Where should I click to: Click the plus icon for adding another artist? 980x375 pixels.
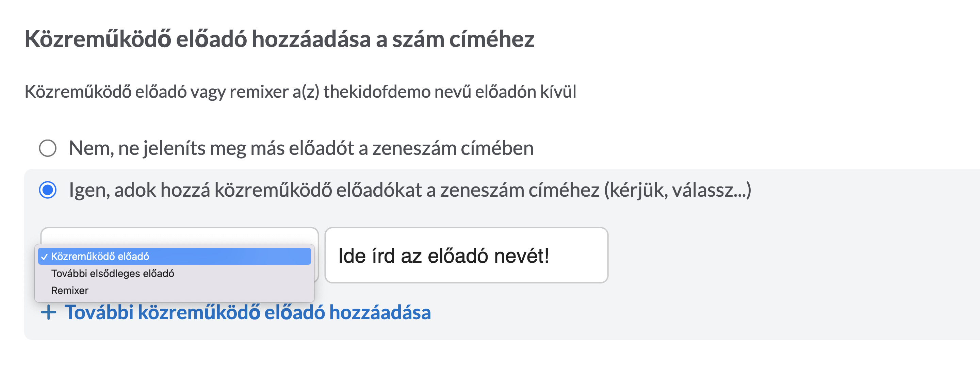tap(48, 313)
